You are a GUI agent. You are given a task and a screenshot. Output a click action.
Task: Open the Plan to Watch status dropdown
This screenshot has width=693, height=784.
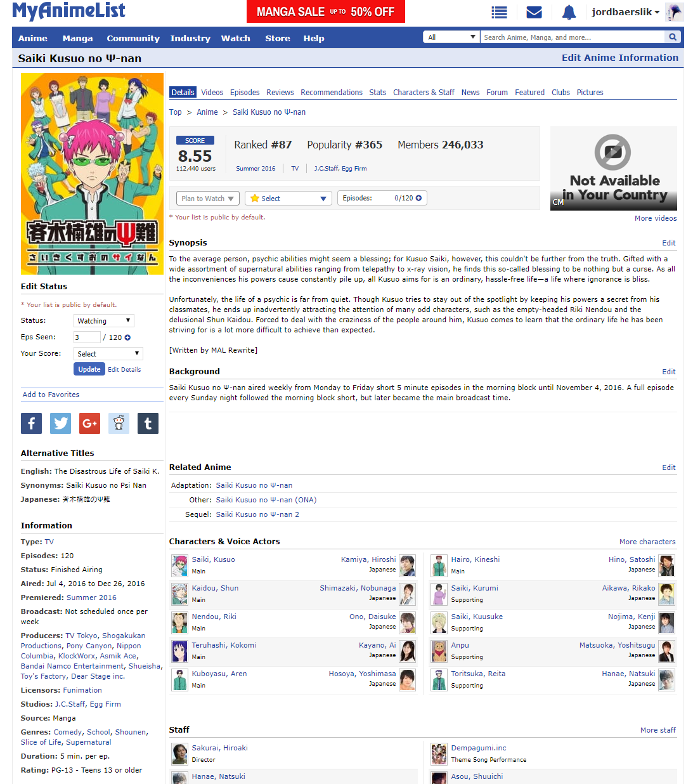[207, 199]
